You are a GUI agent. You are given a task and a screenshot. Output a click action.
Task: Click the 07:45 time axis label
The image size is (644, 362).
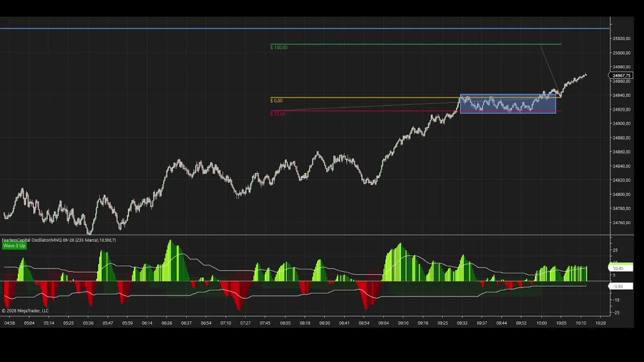tap(265, 323)
